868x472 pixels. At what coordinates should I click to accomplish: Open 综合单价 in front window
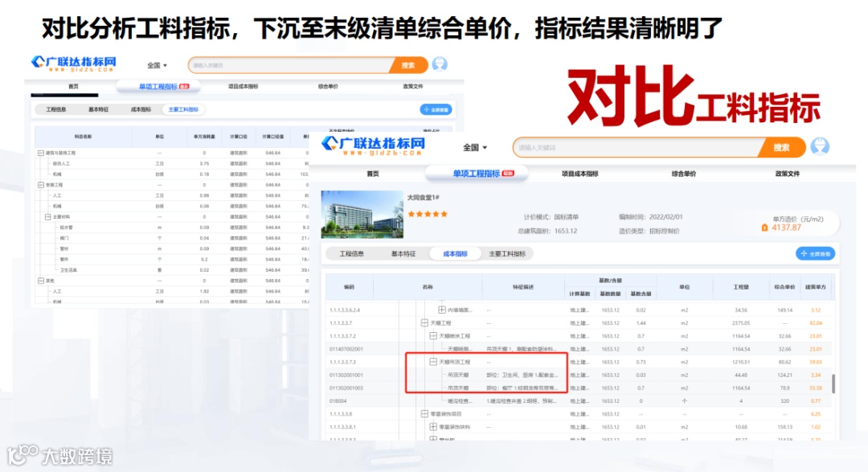(x=684, y=174)
